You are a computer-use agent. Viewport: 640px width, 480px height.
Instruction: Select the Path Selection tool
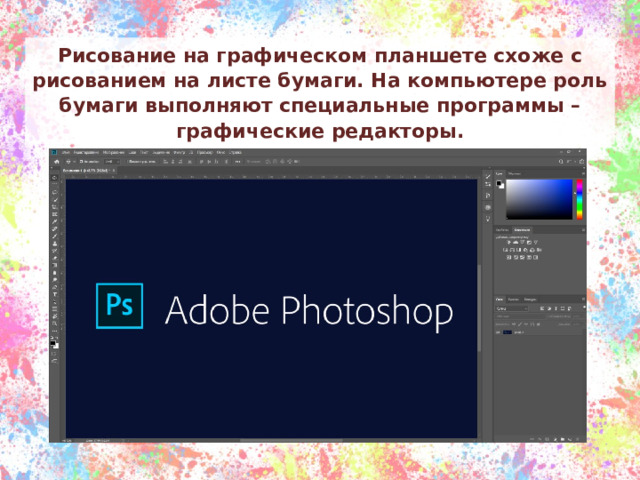click(54, 301)
